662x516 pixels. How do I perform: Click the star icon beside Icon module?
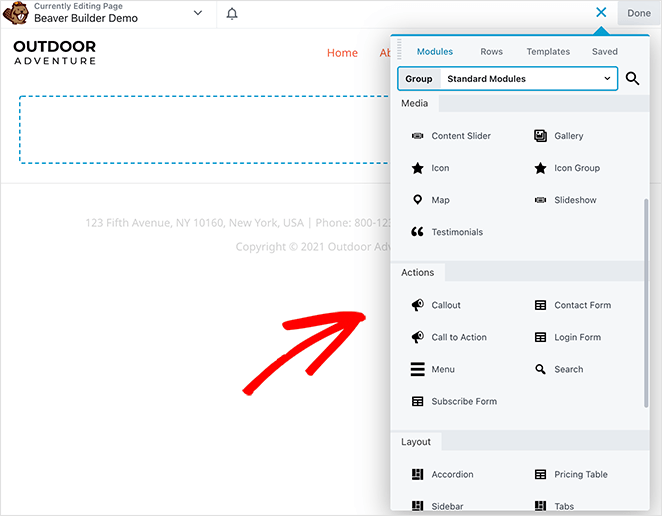(417, 168)
